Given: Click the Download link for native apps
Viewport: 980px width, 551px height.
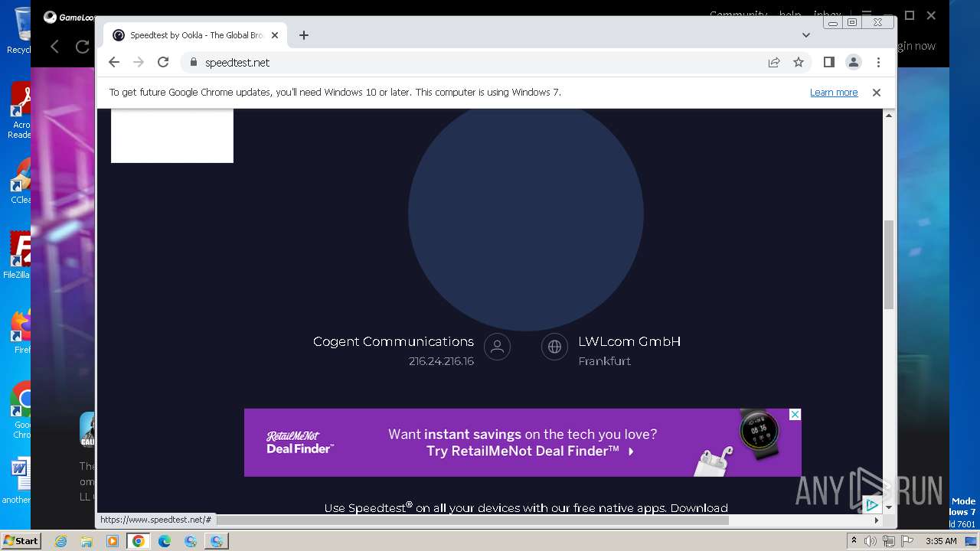Looking at the screenshot, I should click(x=699, y=507).
